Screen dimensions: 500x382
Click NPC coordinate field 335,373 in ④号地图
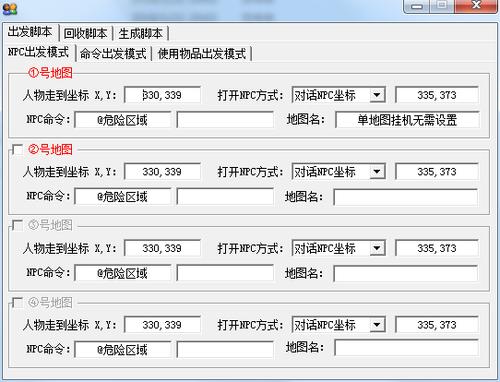[x=437, y=325]
